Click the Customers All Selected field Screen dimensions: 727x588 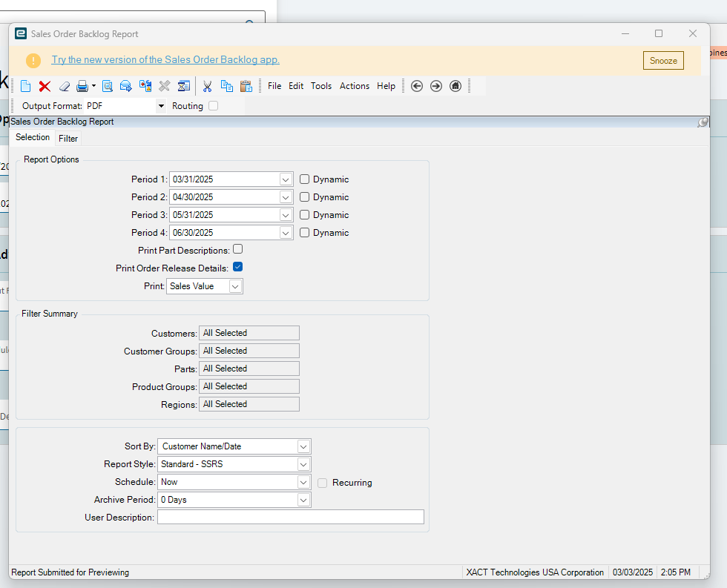click(249, 333)
